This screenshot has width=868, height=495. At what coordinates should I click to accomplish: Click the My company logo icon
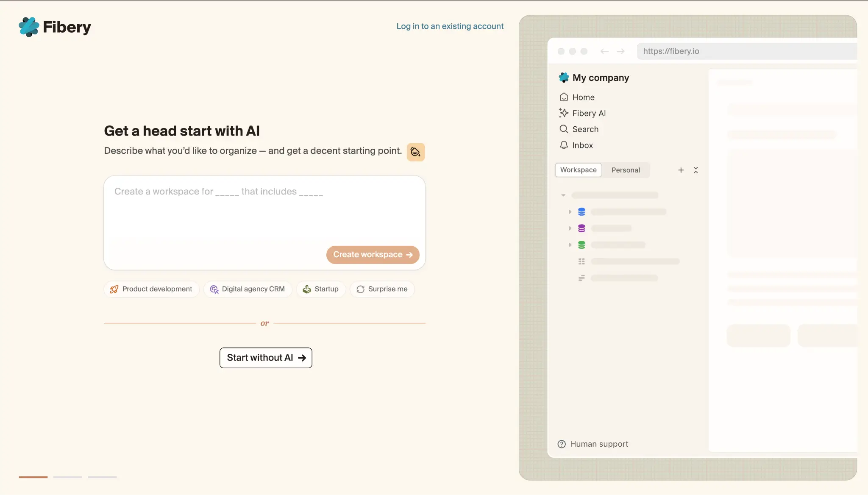pyautogui.click(x=564, y=77)
